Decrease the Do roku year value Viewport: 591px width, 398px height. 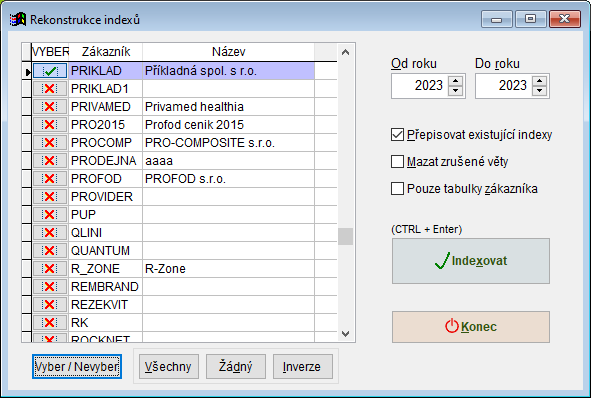[x=540, y=91]
